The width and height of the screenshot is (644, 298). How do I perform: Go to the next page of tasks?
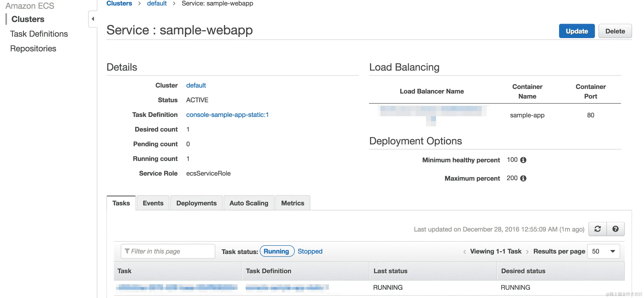528,251
